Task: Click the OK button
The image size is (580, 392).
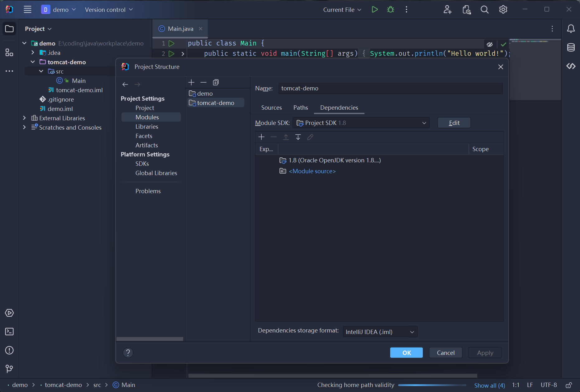Action: tap(406, 353)
